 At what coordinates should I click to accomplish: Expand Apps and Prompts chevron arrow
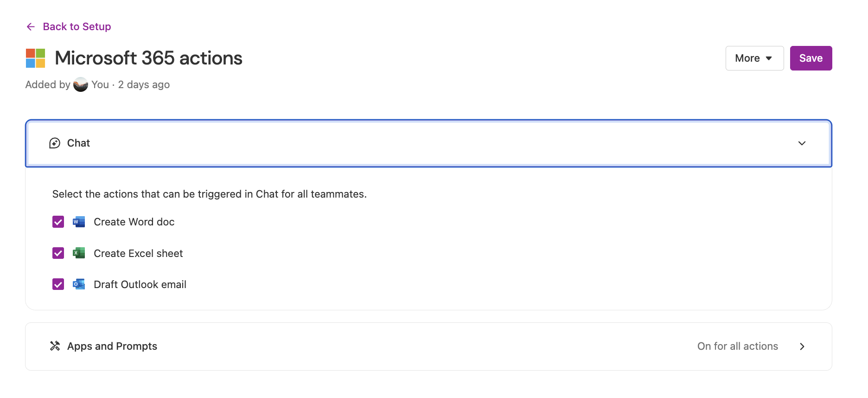pyautogui.click(x=802, y=347)
